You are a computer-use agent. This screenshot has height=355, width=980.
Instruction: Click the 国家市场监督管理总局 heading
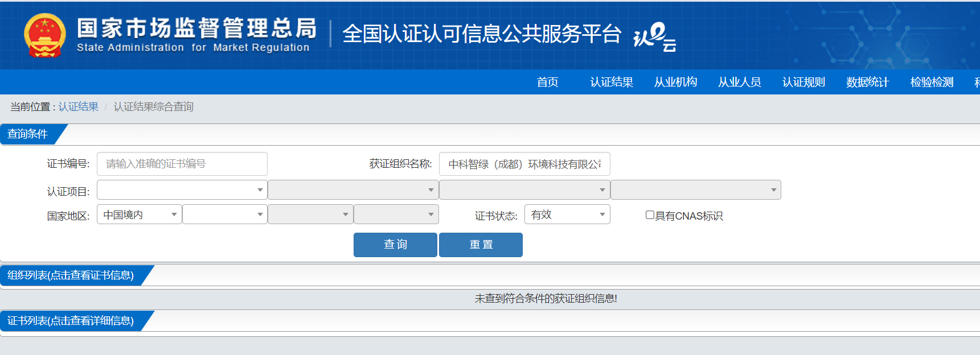(x=197, y=28)
